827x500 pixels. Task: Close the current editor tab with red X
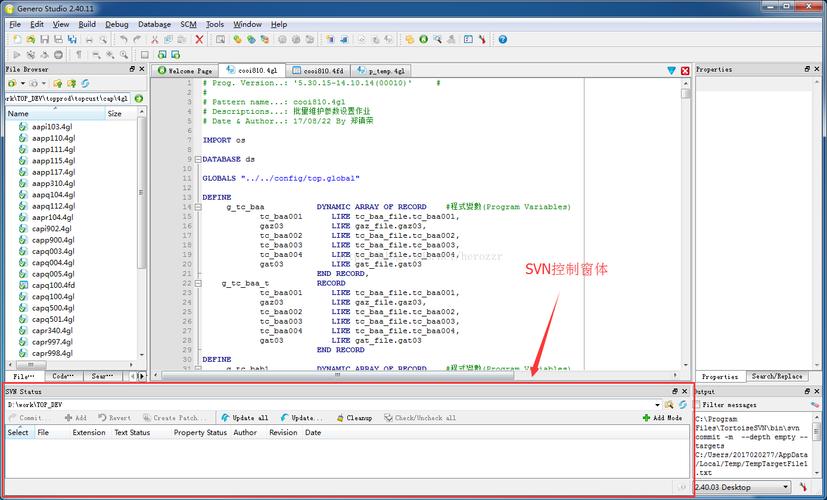click(x=685, y=71)
